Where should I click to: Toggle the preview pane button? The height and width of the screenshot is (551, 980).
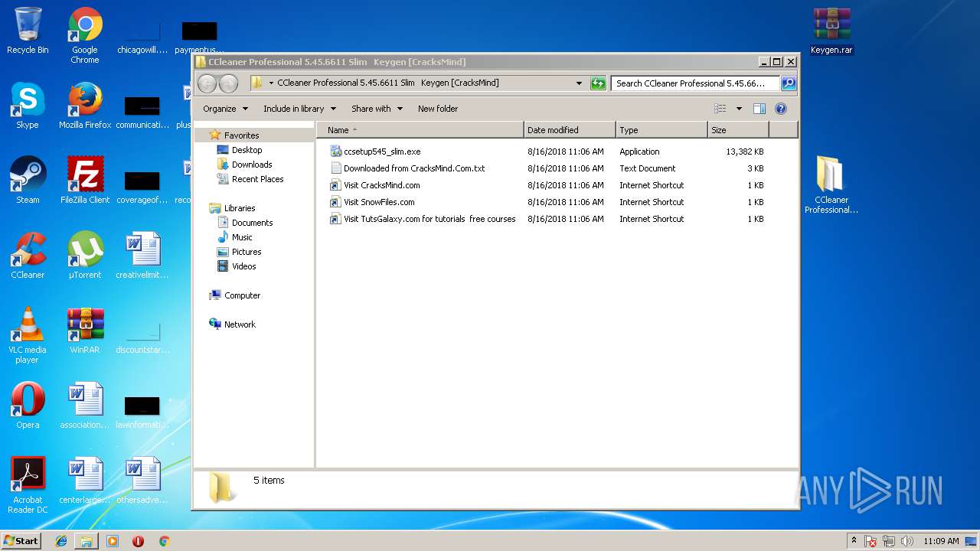pyautogui.click(x=759, y=109)
